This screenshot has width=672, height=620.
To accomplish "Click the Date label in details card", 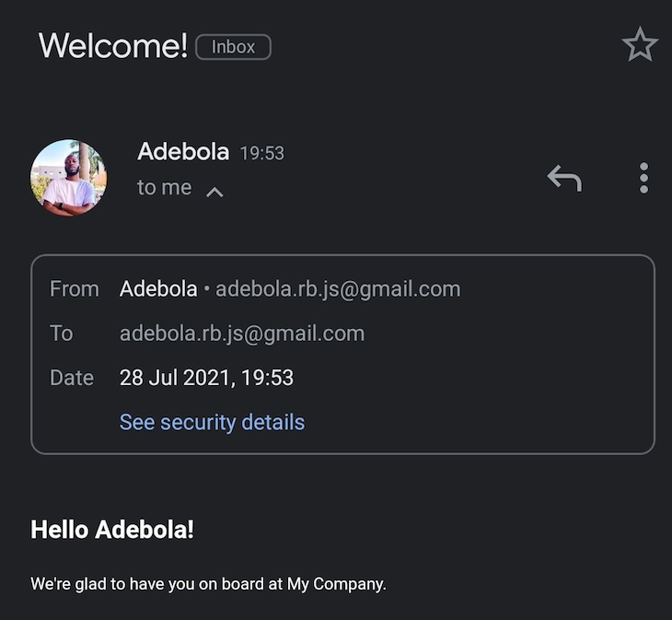I will click(72, 378).
